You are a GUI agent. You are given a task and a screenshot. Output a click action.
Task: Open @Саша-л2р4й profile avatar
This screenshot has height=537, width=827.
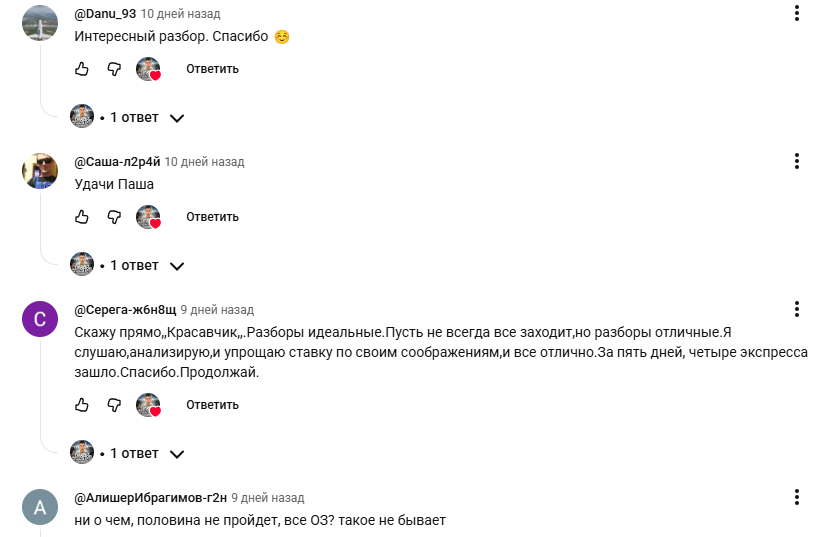click(x=40, y=171)
